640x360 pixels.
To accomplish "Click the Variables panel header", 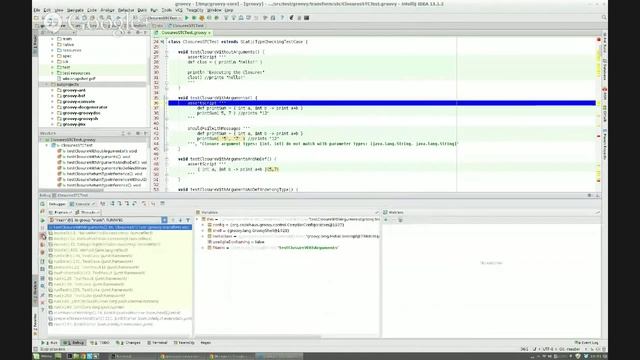I will pyautogui.click(x=287, y=212).
